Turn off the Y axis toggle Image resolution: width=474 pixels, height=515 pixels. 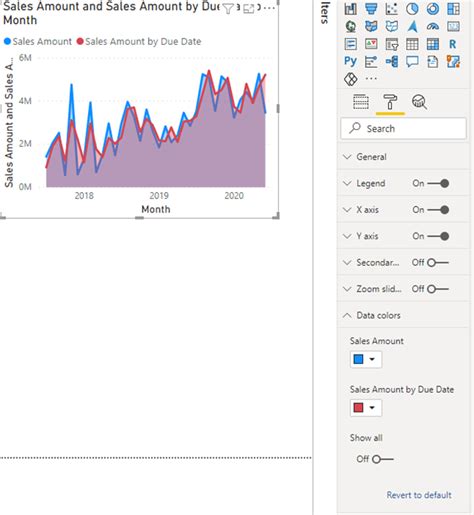coord(438,236)
